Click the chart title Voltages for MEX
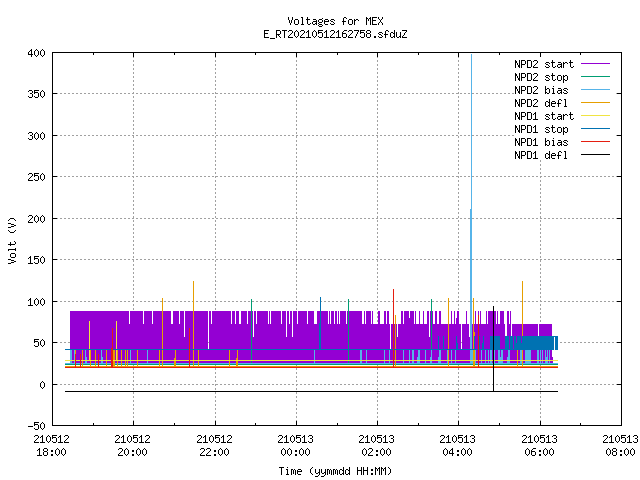The image size is (640, 480). click(x=335, y=21)
